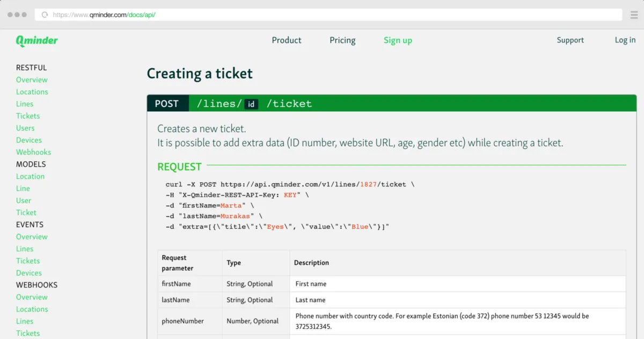Image resolution: width=644 pixels, height=339 pixels.
Task: Click the green window maximize dot
Action: point(24,15)
